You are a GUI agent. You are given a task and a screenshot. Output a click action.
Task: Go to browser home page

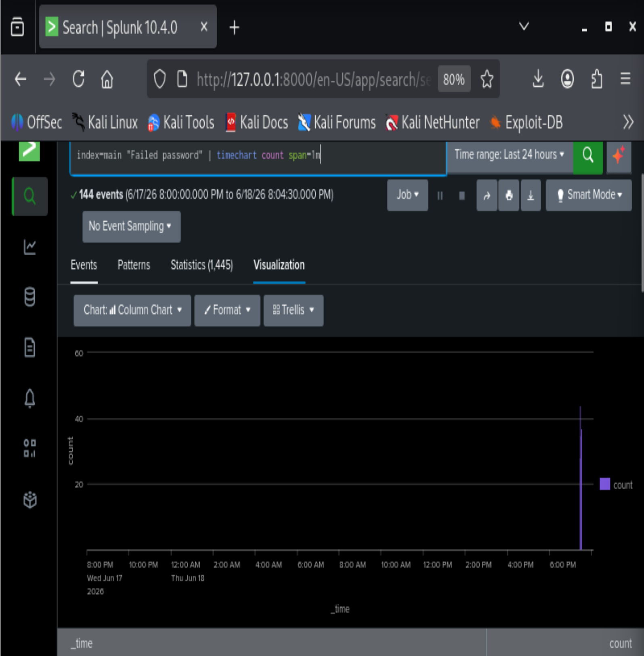click(x=107, y=79)
